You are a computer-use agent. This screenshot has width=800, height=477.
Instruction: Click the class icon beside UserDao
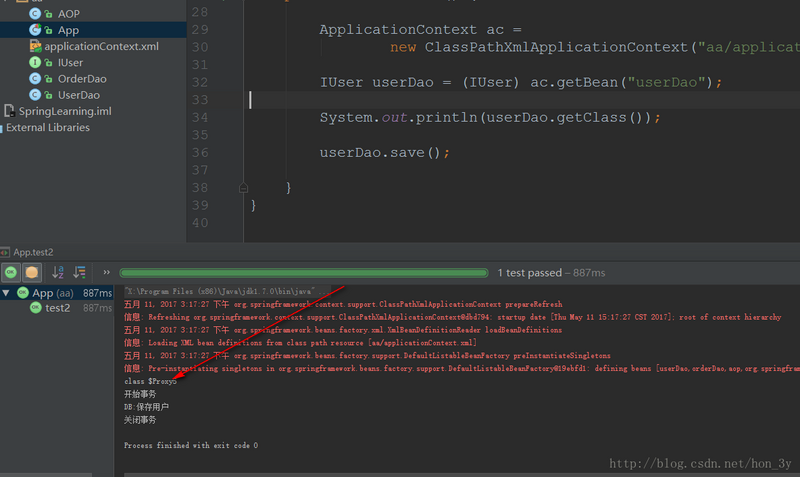pos(35,95)
